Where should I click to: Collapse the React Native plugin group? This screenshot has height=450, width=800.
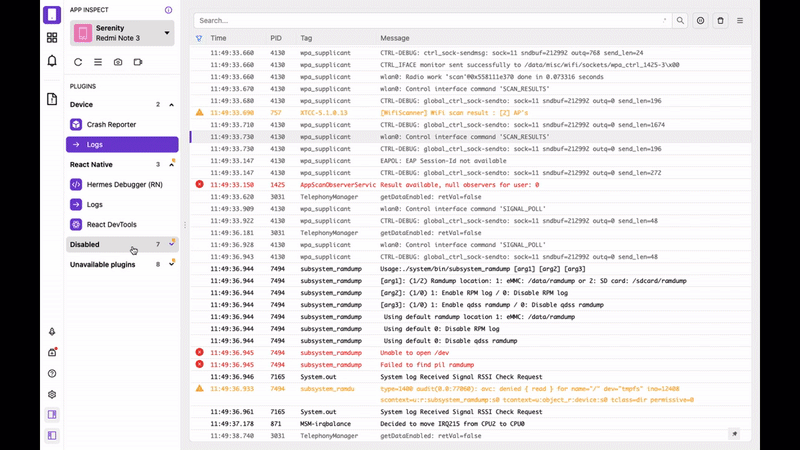pos(122,164)
